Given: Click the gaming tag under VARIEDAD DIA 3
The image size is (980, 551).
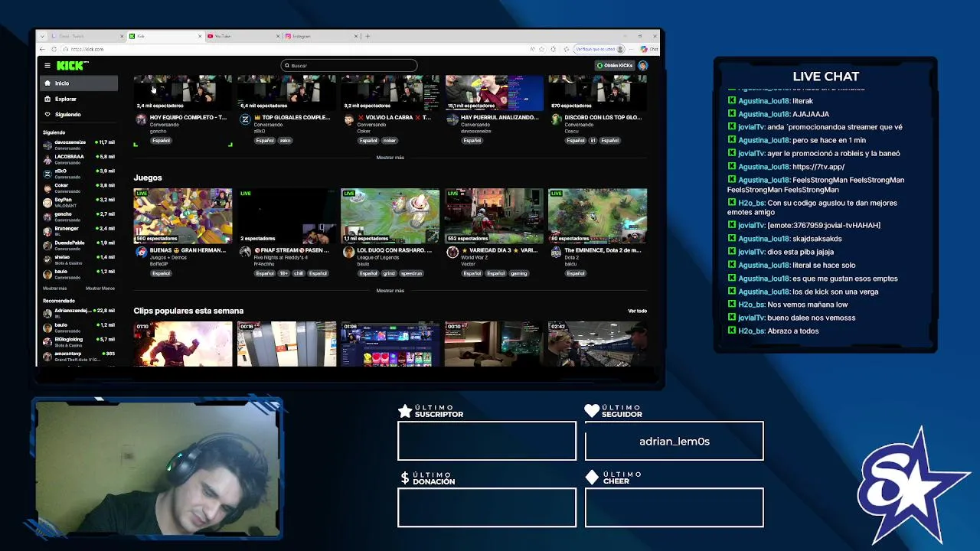Looking at the screenshot, I should (x=518, y=274).
